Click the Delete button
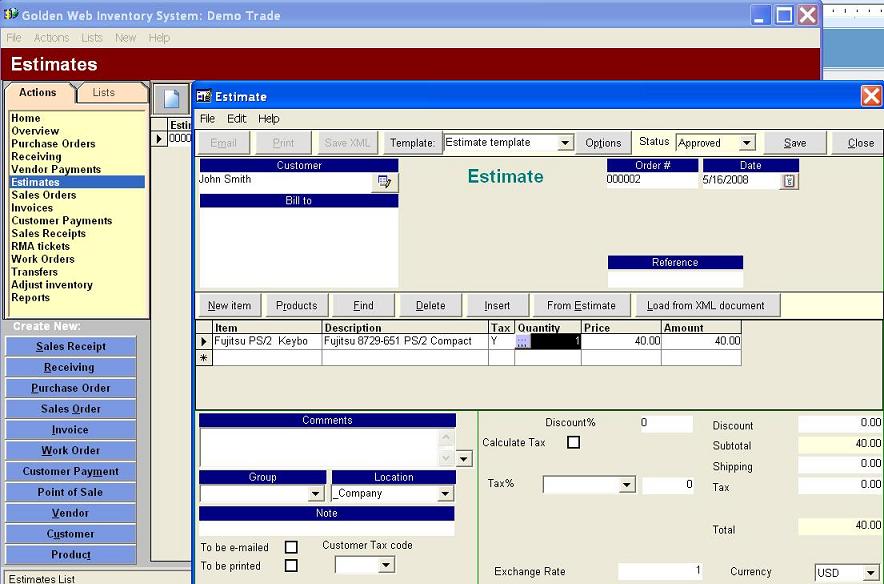The height and width of the screenshot is (584, 884). [x=430, y=306]
